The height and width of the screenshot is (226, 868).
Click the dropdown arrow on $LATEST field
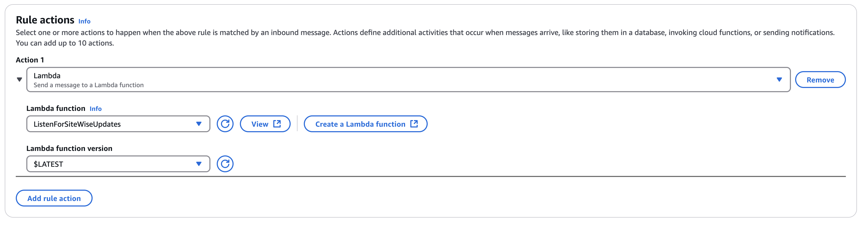click(199, 164)
